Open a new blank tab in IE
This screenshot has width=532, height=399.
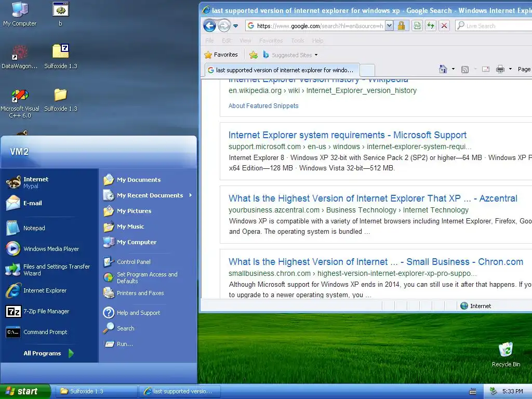click(x=367, y=70)
